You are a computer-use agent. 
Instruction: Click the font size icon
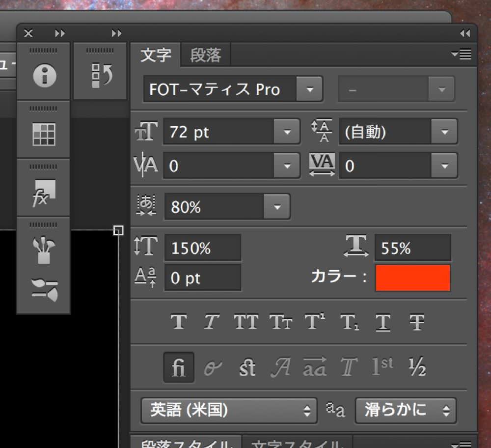pyautogui.click(x=146, y=131)
